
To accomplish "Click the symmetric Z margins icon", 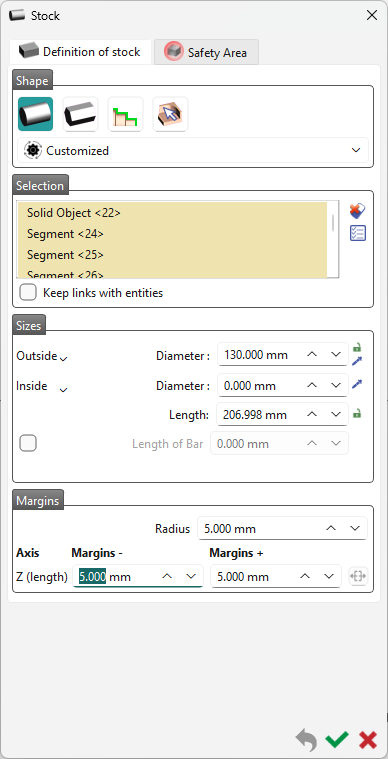I will tap(358, 577).
